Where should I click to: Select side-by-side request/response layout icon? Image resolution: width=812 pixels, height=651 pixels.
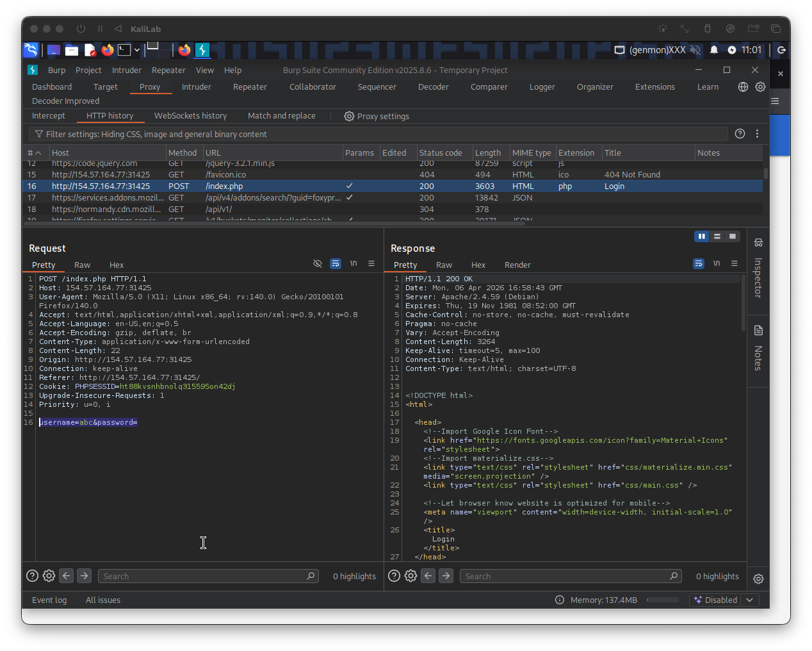pos(702,236)
